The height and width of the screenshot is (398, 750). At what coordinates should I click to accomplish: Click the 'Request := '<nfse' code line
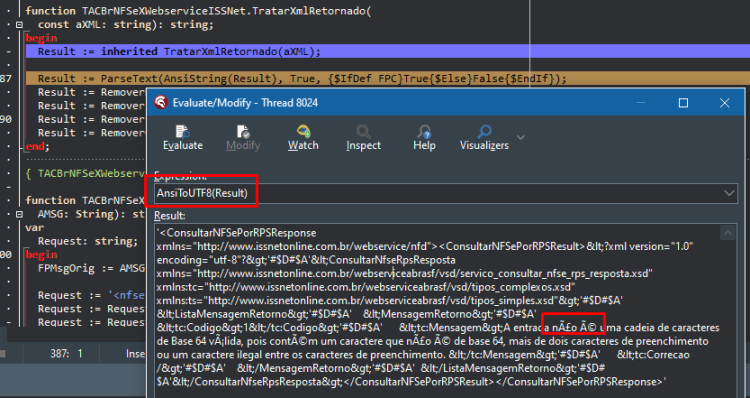coord(91,295)
